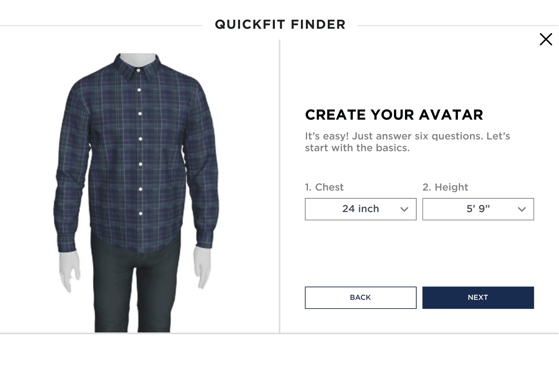This screenshot has height=392, width=559.
Task: Open the Height selection dropdown
Action: point(478,209)
